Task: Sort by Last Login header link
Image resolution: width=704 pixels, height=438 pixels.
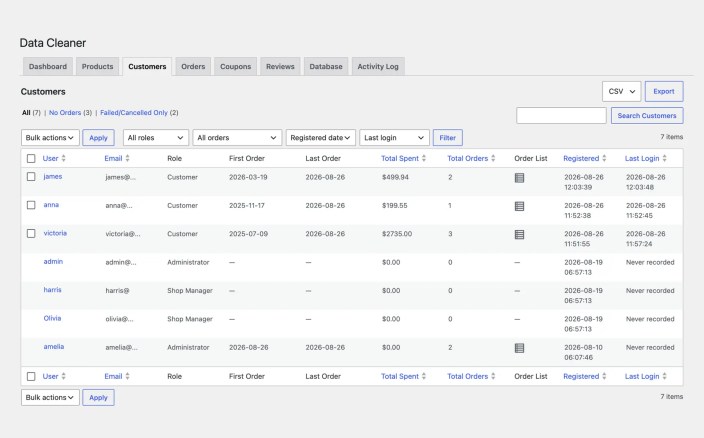Action: click(x=642, y=158)
